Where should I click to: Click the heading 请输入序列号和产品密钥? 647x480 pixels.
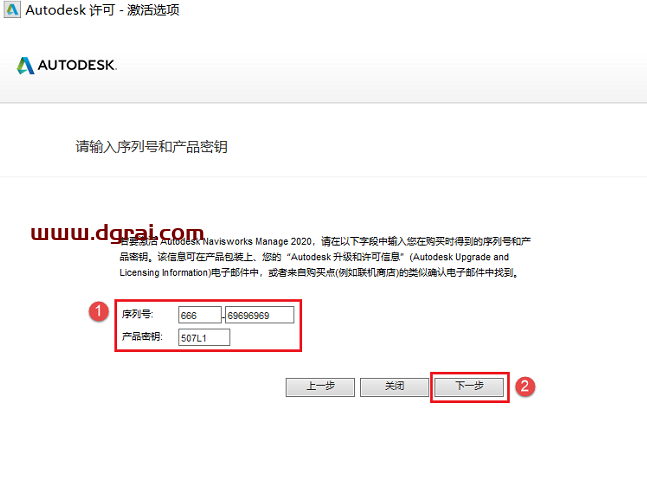pyautogui.click(x=151, y=147)
